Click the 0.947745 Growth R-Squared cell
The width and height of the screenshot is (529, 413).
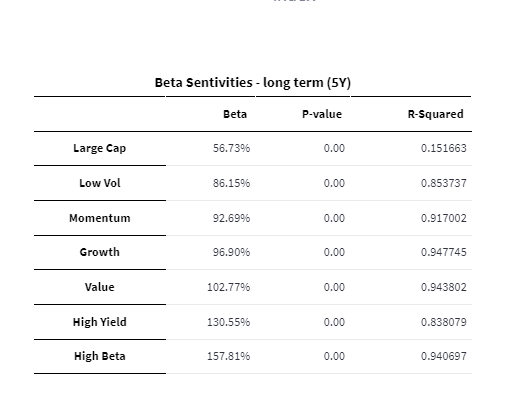coord(444,252)
